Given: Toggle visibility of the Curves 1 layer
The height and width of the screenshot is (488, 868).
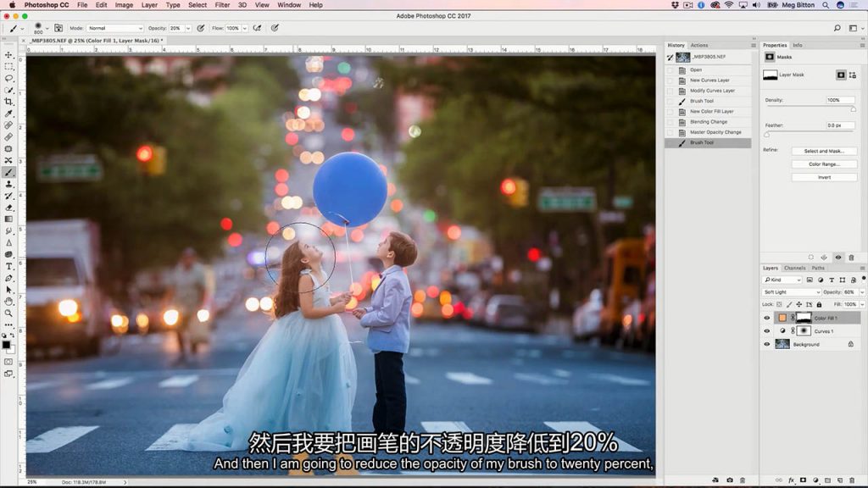Looking at the screenshot, I should click(766, 331).
